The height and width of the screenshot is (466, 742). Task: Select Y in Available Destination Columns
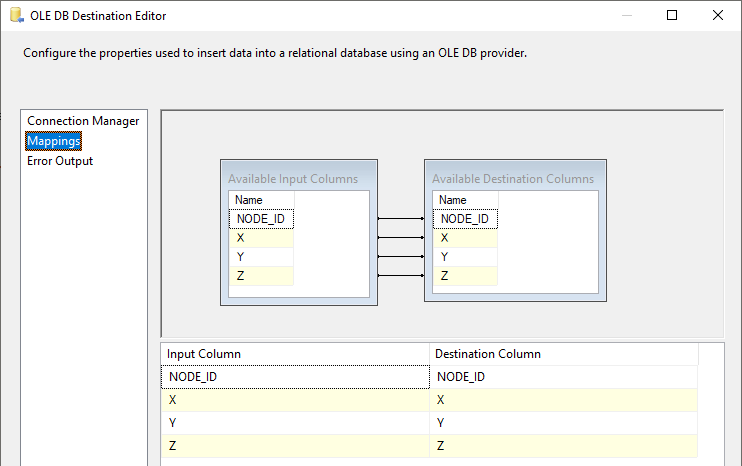click(x=465, y=257)
